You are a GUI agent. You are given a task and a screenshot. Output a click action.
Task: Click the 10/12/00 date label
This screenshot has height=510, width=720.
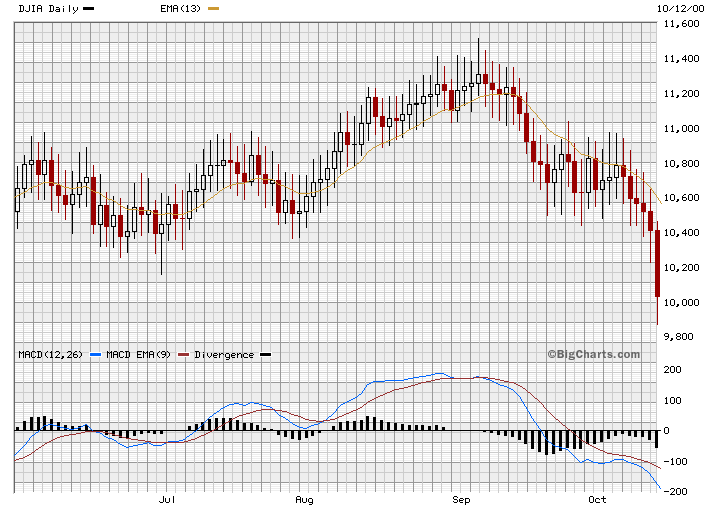tap(677, 8)
